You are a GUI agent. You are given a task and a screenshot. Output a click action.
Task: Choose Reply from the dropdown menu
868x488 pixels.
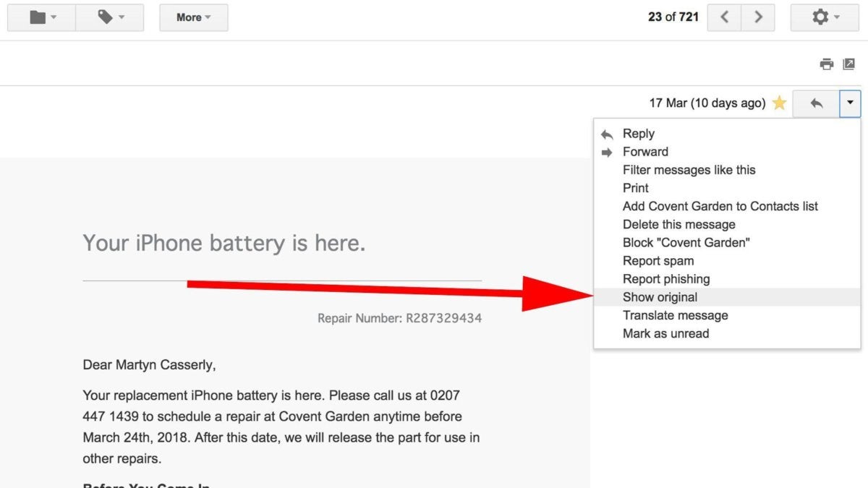point(727,134)
